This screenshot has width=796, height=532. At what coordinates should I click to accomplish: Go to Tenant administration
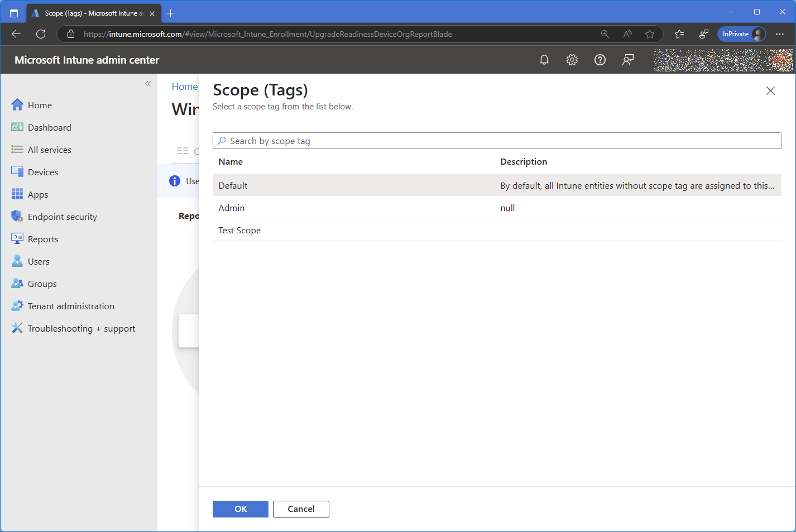pos(71,306)
